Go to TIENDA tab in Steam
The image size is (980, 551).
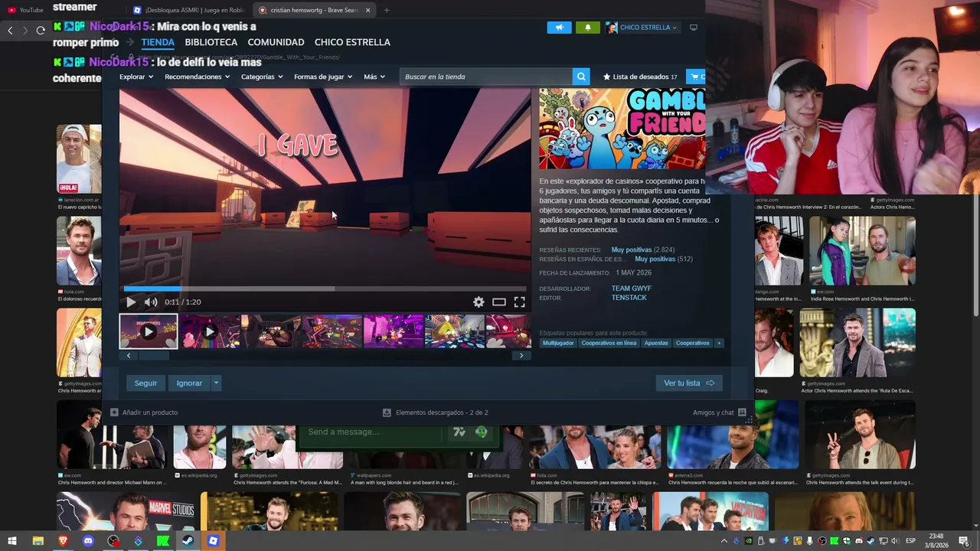pyautogui.click(x=158, y=42)
